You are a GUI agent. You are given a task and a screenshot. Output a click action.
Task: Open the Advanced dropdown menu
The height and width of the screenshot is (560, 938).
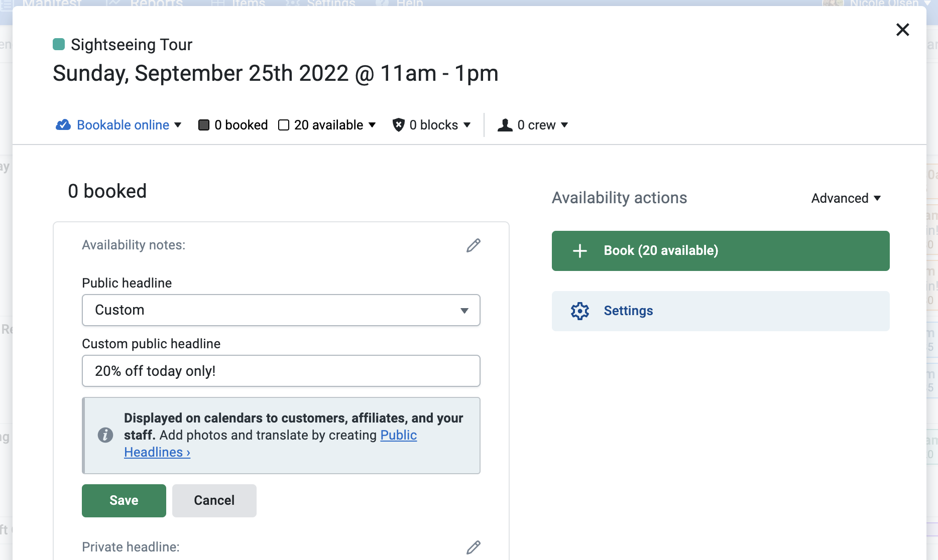click(x=846, y=198)
